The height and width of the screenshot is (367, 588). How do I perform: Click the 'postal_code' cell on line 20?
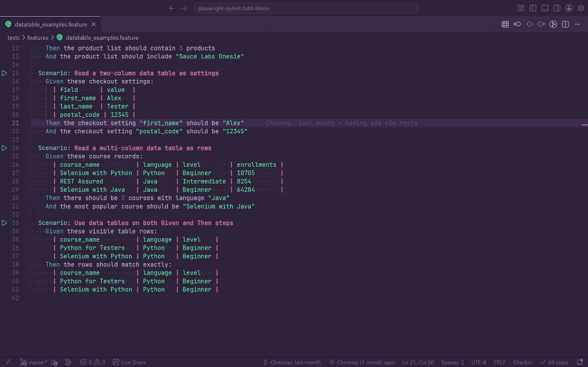tap(80, 115)
